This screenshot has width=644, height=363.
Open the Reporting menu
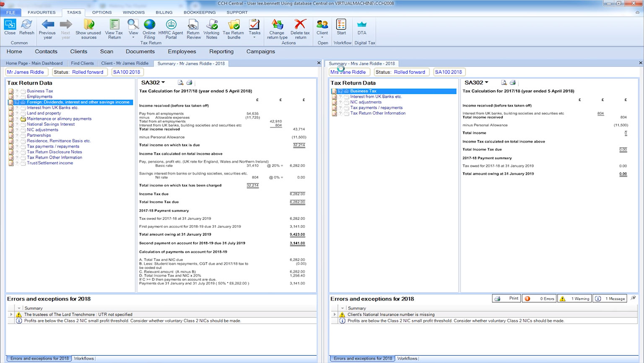pyautogui.click(x=221, y=52)
